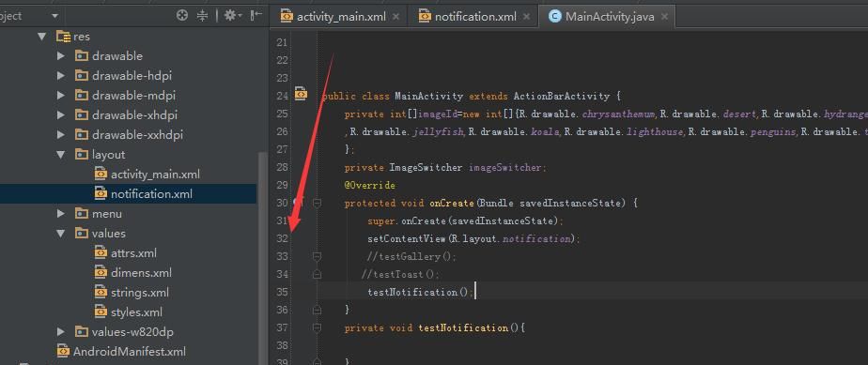Click the drawable-mdpi folder icon
This screenshot has width=868, height=365.
click(x=82, y=96)
